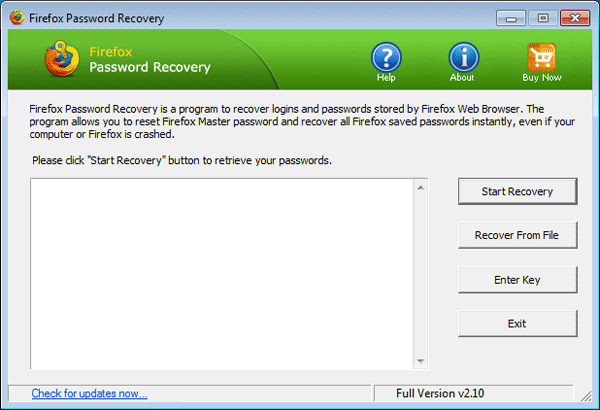Image resolution: width=600 pixels, height=410 pixels.
Task: Minimize the Firefox Password Recovery window
Action: tap(516, 17)
